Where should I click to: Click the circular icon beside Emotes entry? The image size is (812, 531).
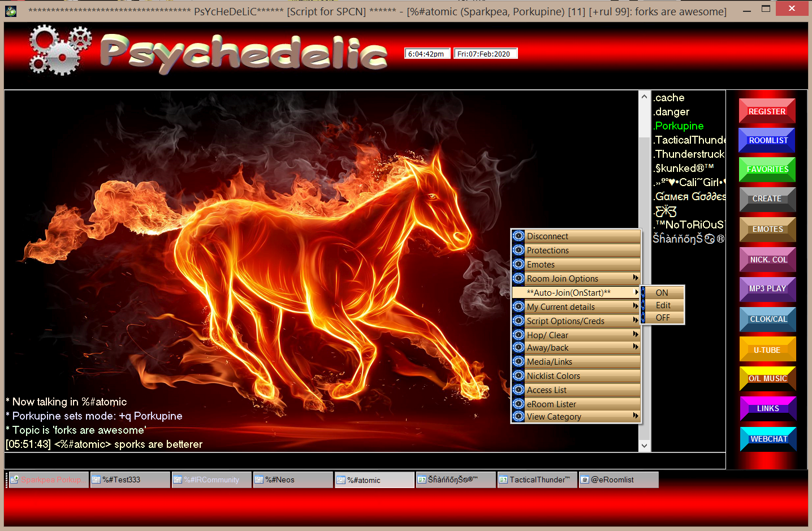pos(519,264)
